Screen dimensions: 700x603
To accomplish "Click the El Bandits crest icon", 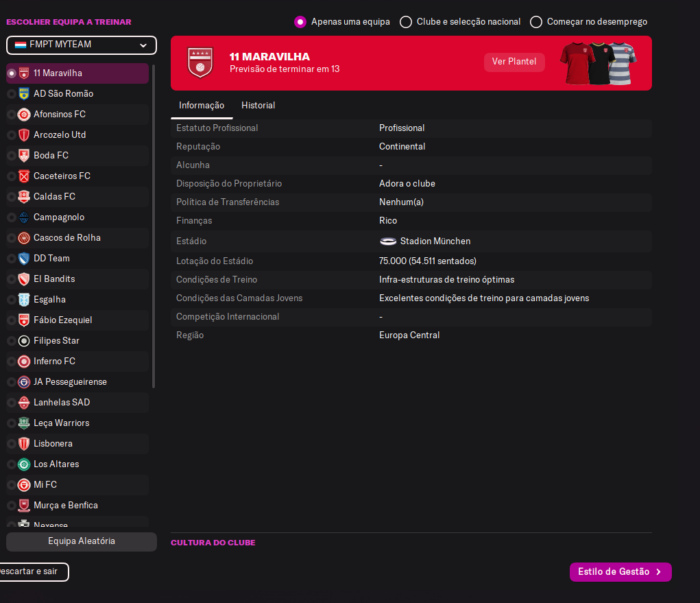I will coord(24,279).
